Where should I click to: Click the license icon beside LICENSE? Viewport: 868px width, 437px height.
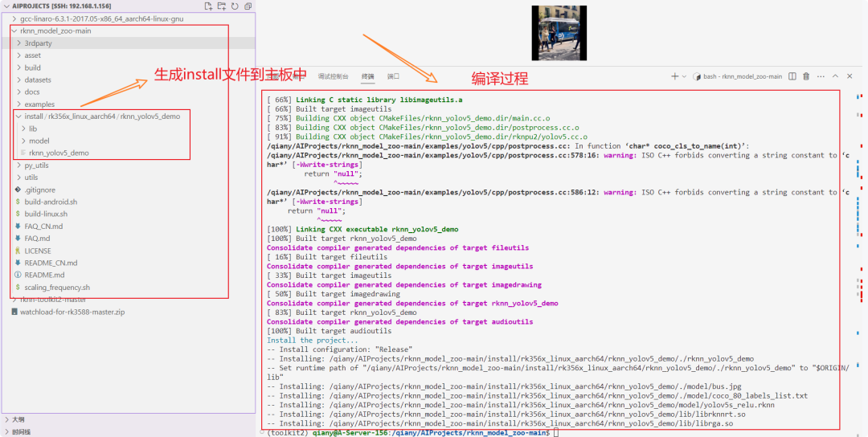coord(18,251)
